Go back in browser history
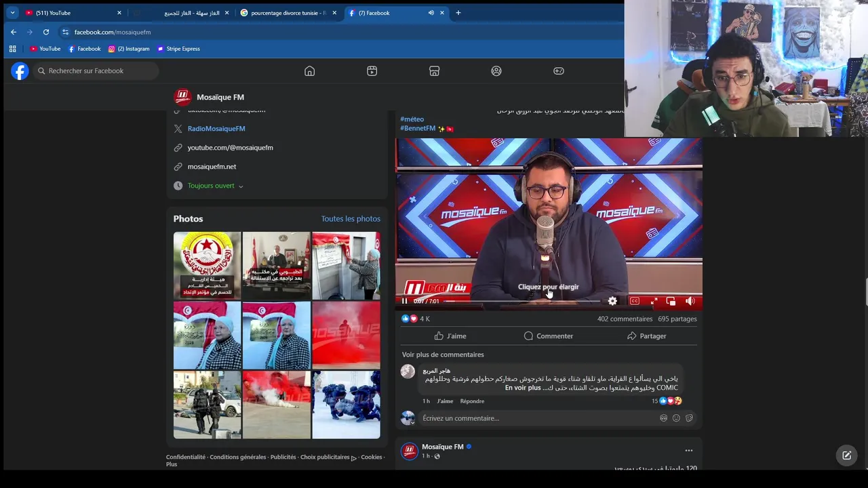Viewport: 868px width, 488px height. pos(14,32)
